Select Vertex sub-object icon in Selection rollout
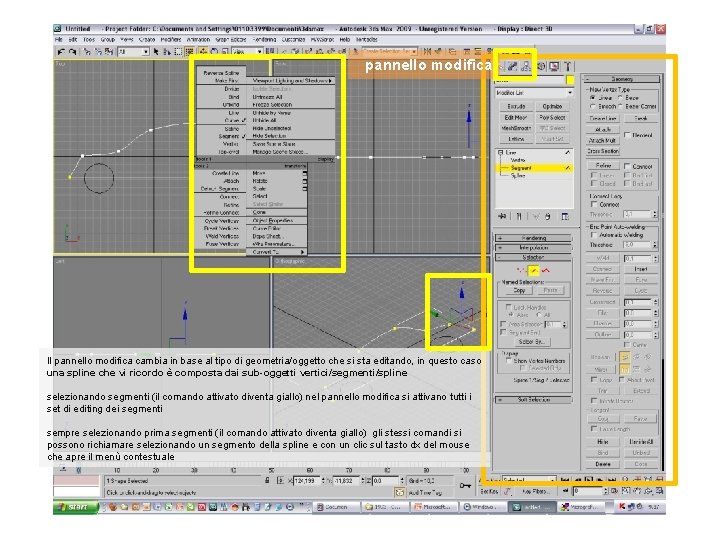Image resolution: width=720 pixels, height=540 pixels. pos(521,270)
